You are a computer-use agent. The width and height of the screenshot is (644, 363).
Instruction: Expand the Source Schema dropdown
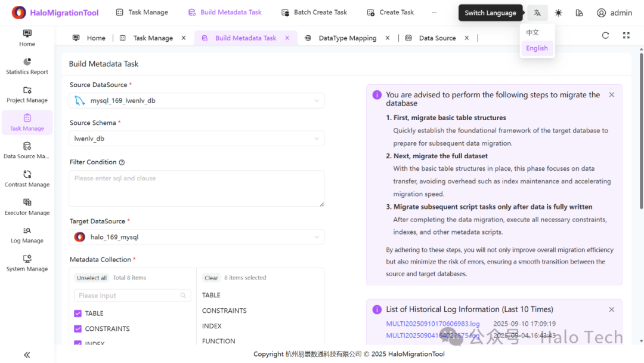196,139
